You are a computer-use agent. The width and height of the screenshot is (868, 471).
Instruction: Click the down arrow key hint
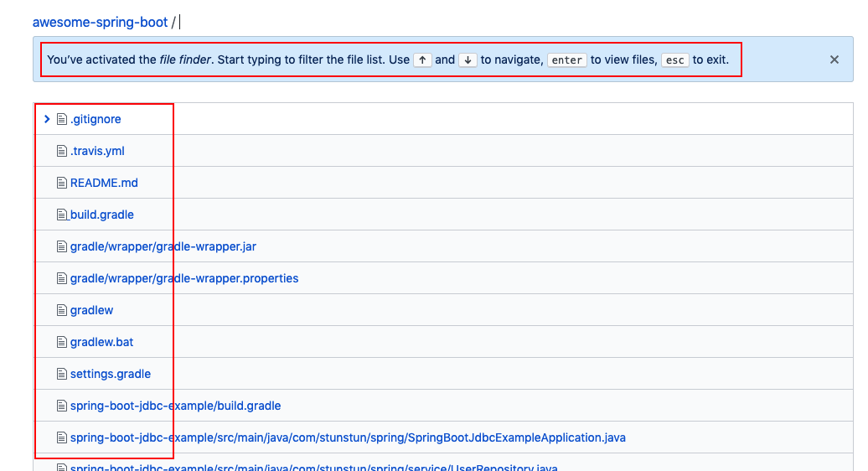468,60
